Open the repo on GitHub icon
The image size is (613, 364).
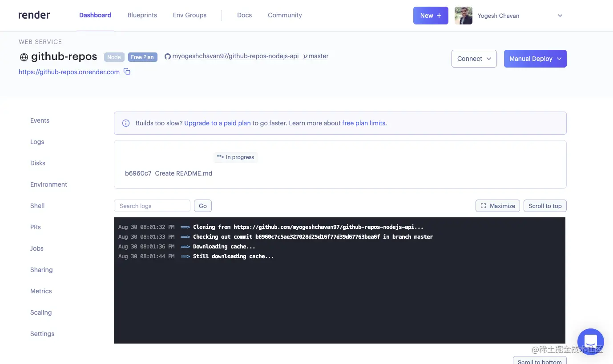[167, 56]
